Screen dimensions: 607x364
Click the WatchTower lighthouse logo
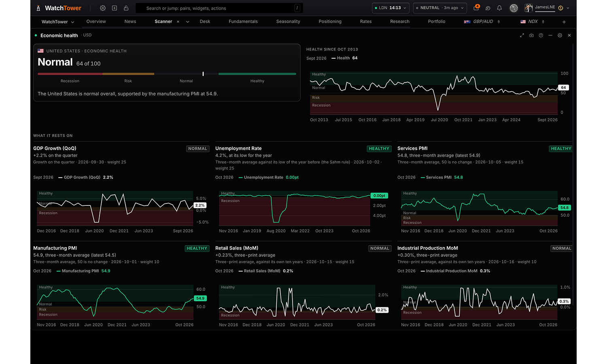click(38, 8)
